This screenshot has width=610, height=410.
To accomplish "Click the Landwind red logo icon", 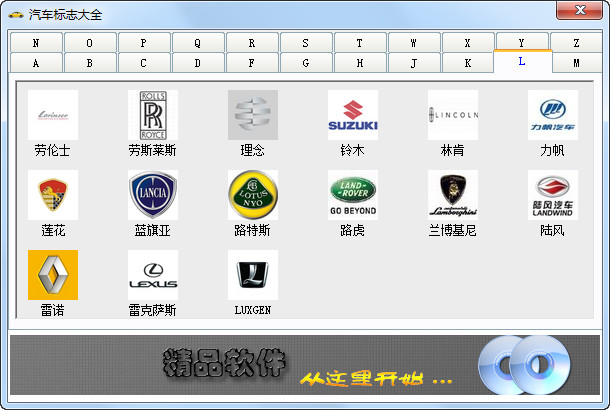I will (553, 195).
